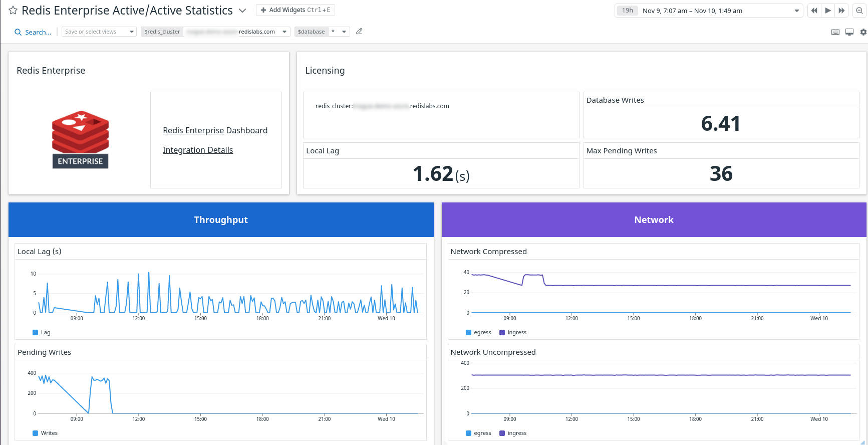The width and height of the screenshot is (868, 445).
Task: Click the Throughput group header
Action: (x=221, y=219)
